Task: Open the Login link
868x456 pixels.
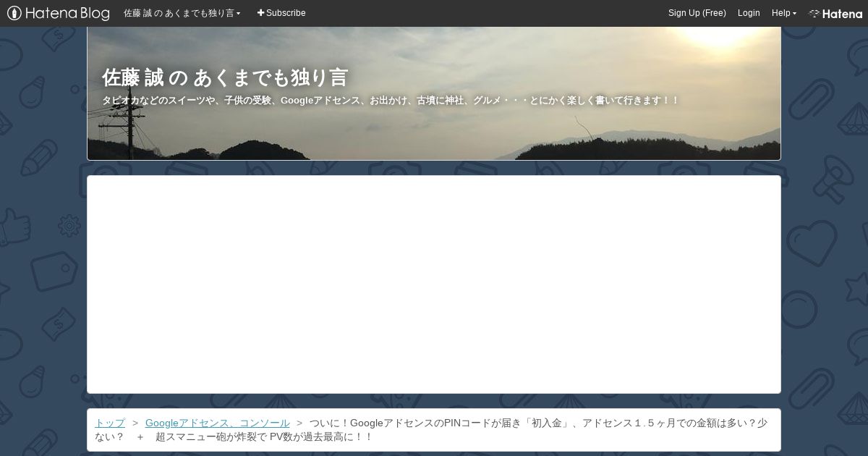Action: pyautogui.click(x=749, y=13)
